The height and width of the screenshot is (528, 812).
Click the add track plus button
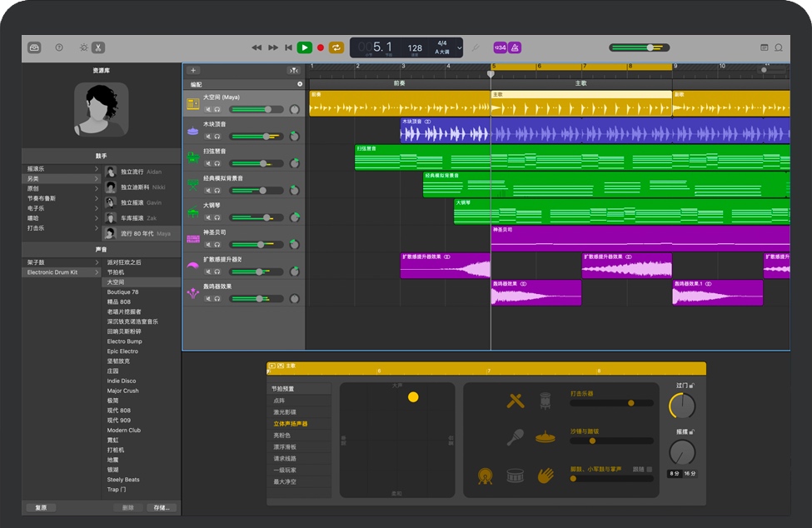193,71
